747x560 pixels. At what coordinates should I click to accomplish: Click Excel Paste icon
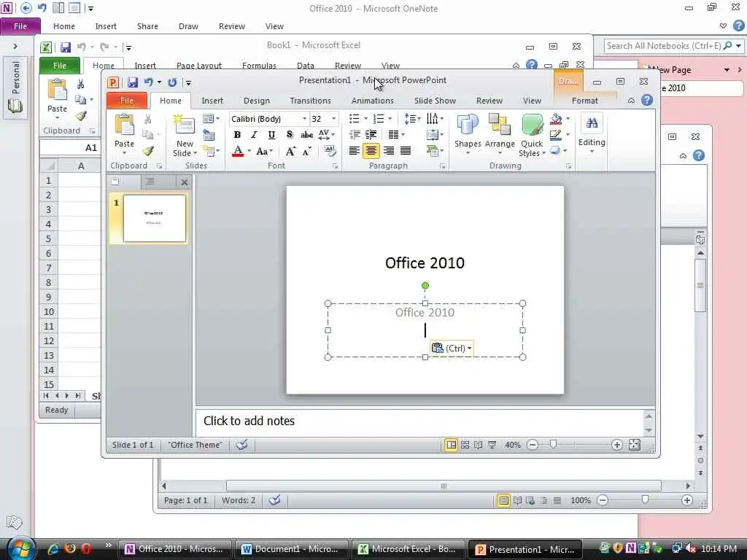(57, 90)
